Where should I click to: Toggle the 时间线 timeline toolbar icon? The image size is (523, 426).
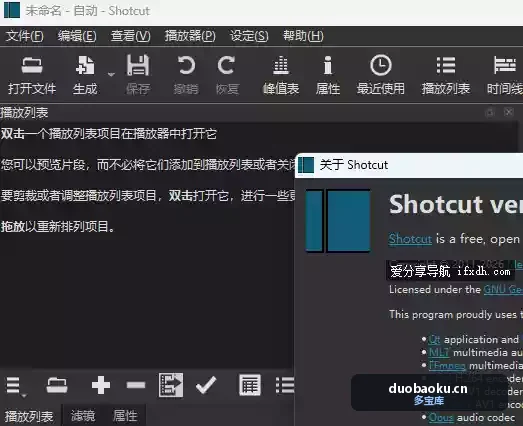pyautogui.click(x=505, y=75)
